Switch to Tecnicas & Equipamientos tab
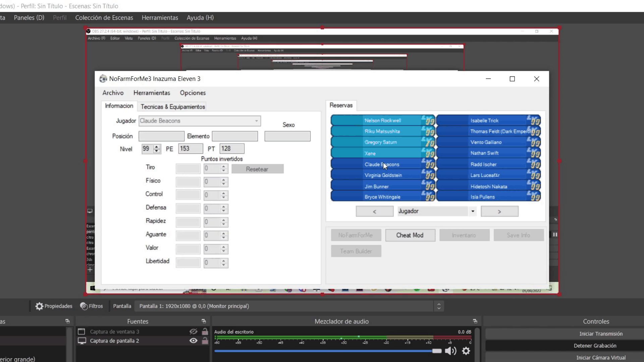Image resolution: width=644 pixels, height=362 pixels. [173, 107]
